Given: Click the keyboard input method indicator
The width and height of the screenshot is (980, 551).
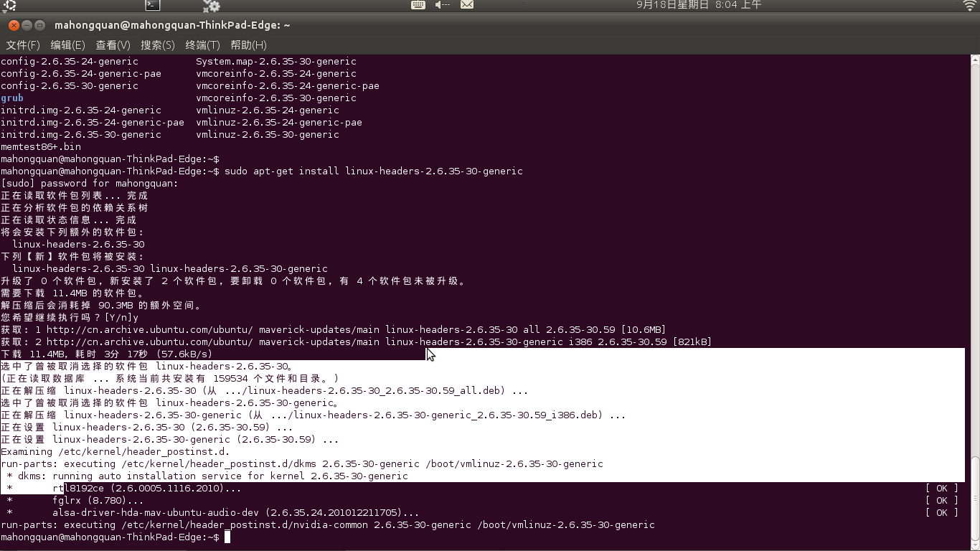Looking at the screenshot, I should click(418, 5).
